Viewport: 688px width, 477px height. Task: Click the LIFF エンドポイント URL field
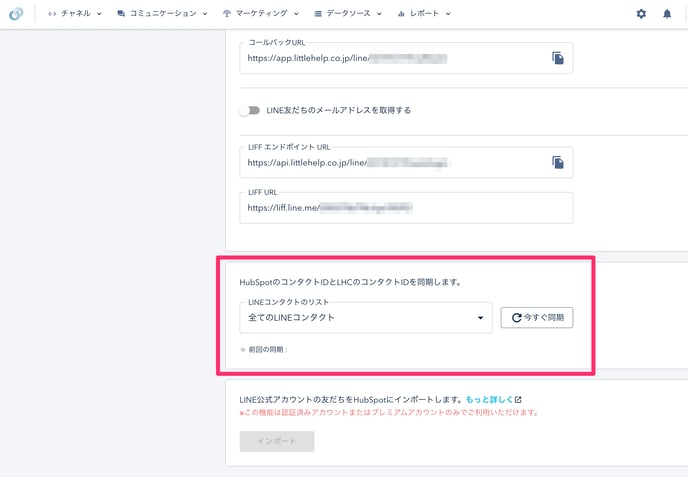[390, 162]
